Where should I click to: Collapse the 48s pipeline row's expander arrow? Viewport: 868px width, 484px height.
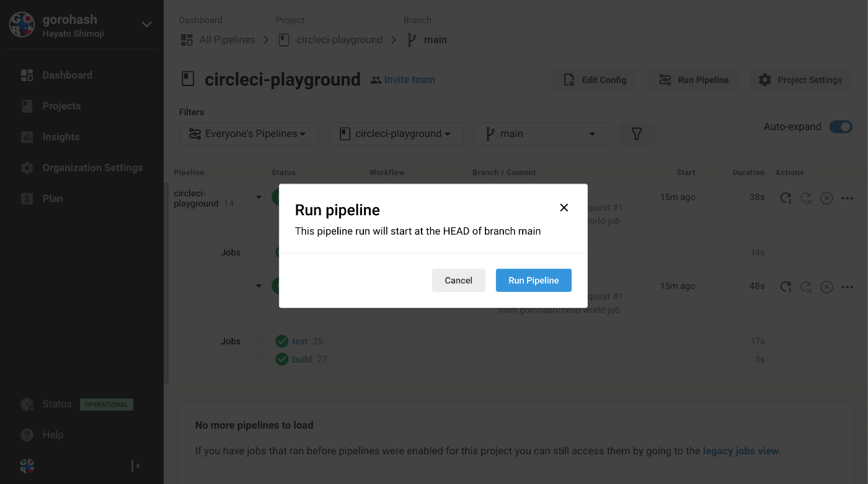259,286
